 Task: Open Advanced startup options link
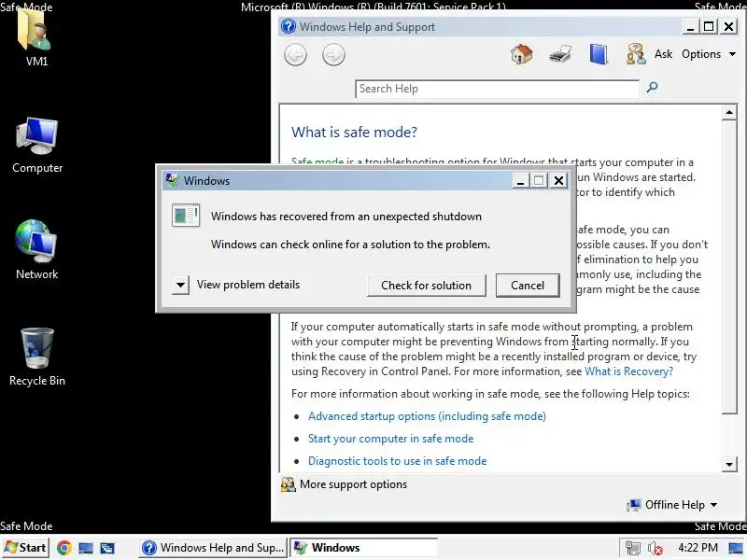pos(427,416)
